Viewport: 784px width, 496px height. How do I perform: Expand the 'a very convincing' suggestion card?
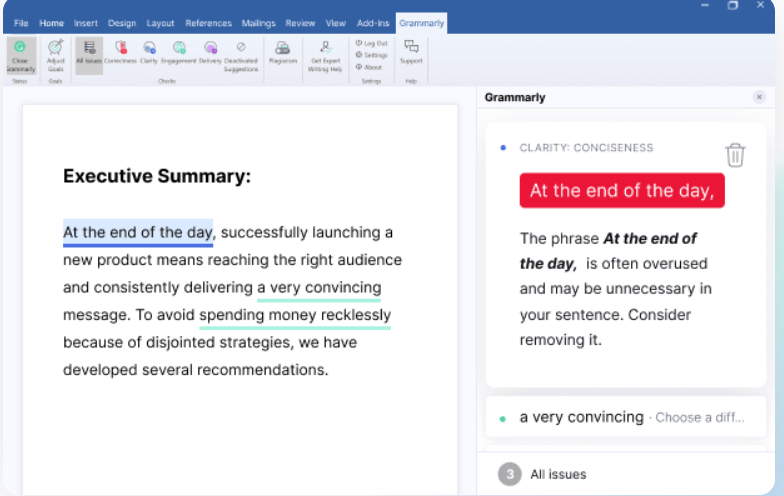coord(626,417)
